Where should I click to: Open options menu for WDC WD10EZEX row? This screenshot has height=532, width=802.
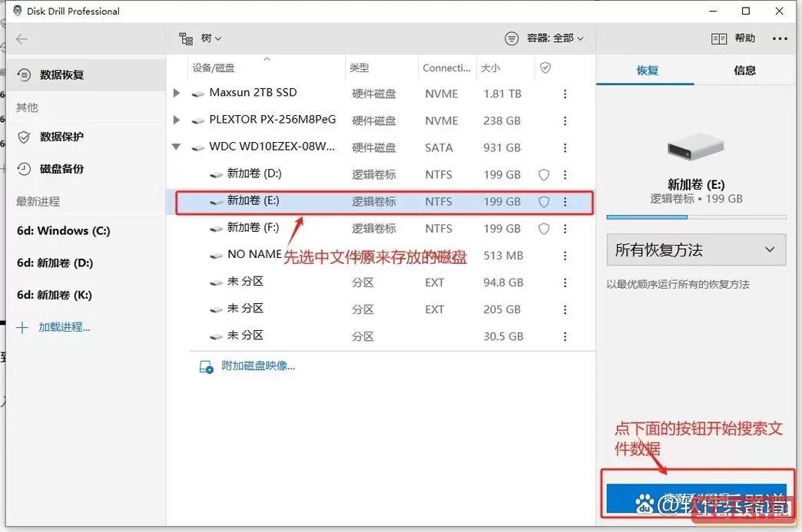point(565,147)
